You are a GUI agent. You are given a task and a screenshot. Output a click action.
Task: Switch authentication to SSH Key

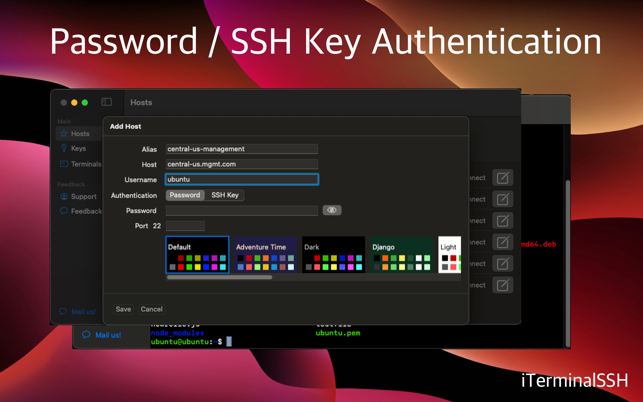click(225, 195)
